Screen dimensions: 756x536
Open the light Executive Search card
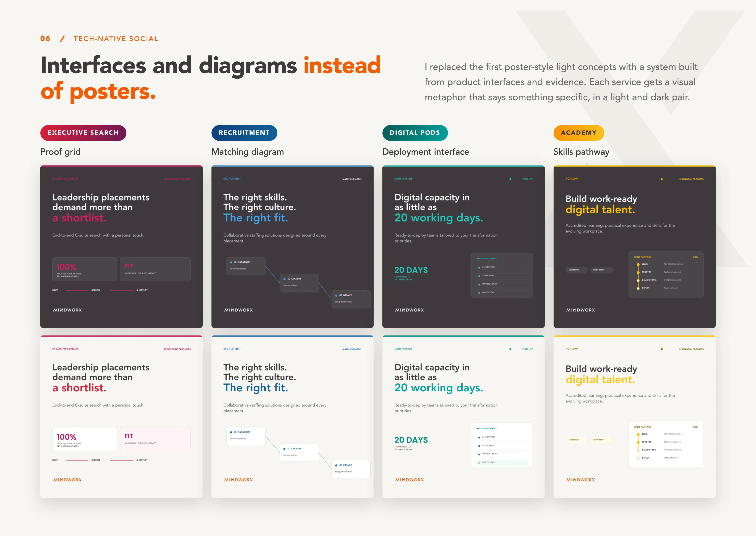[121, 417]
